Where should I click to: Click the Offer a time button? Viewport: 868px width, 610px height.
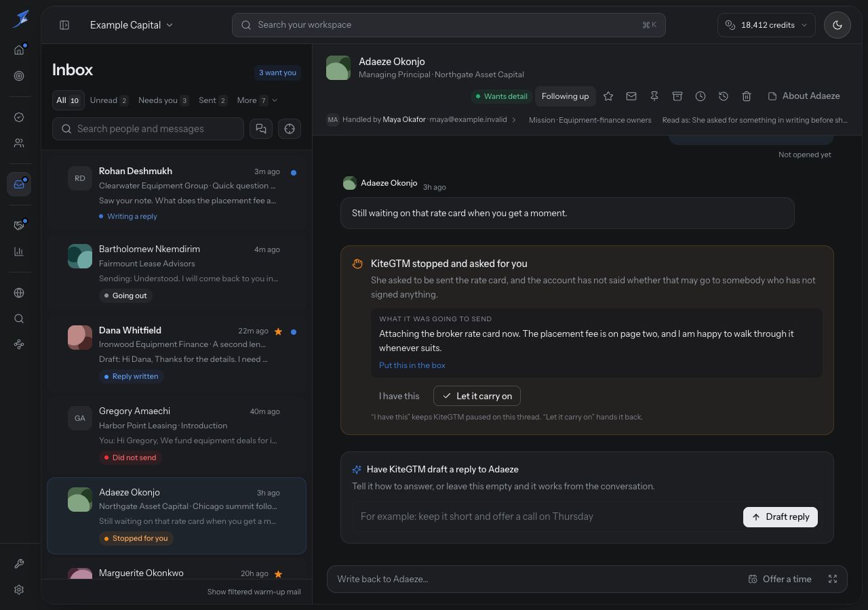pos(780,579)
